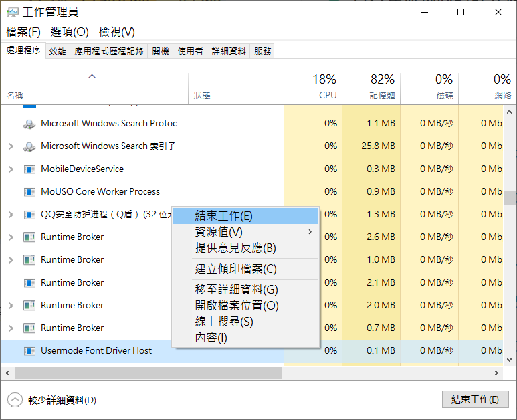Click the horizontal scrollbar left arrow

click(7, 373)
